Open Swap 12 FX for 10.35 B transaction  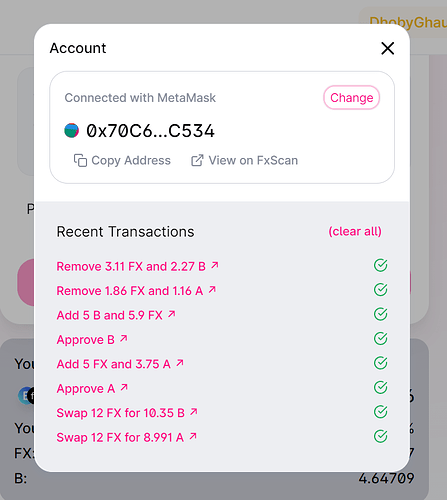click(x=127, y=413)
